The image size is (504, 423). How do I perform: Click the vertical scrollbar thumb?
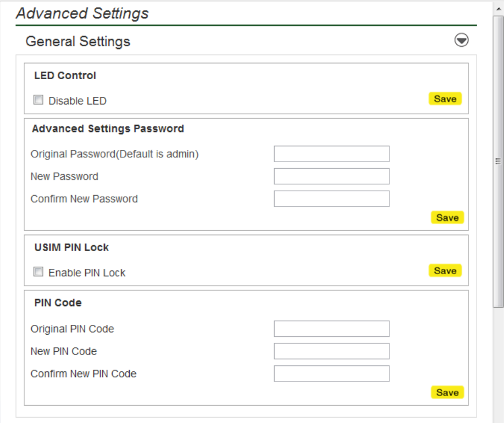(x=498, y=162)
